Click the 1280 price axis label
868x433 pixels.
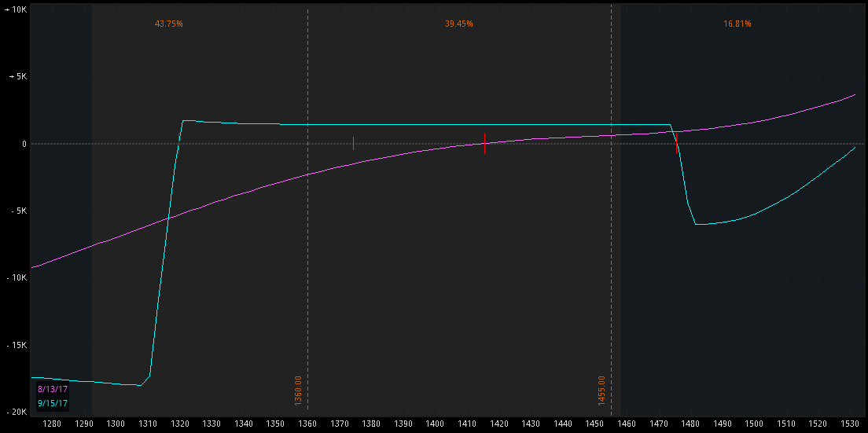coord(52,424)
